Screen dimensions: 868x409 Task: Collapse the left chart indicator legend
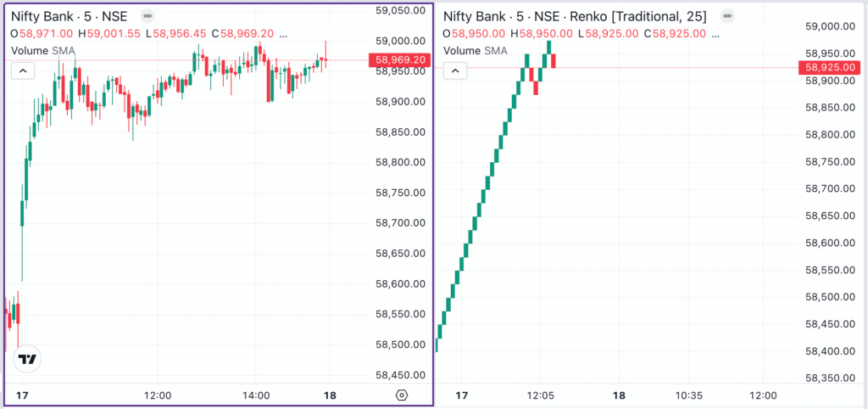coord(22,71)
